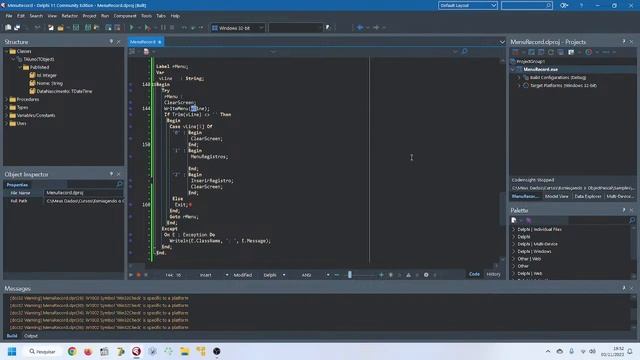
Task: Collapse the Classes node in Structure
Action: click(7, 51)
